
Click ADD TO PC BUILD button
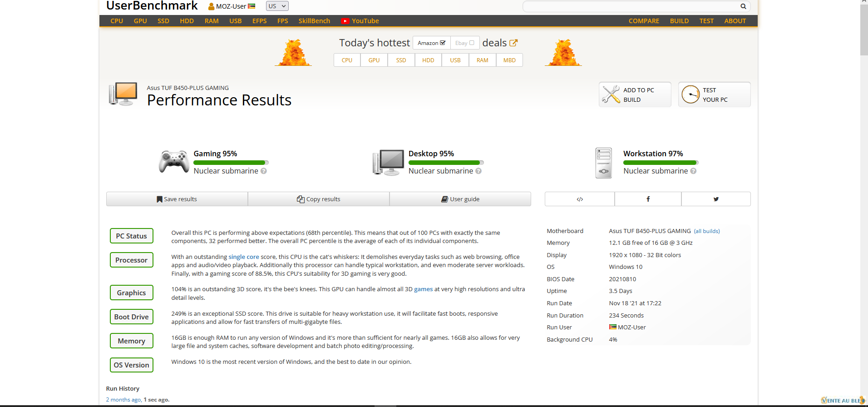point(635,94)
